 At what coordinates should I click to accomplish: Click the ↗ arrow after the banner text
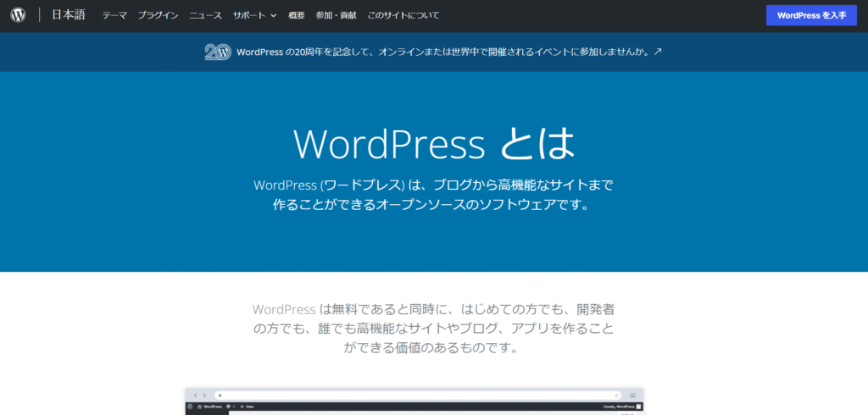(658, 52)
